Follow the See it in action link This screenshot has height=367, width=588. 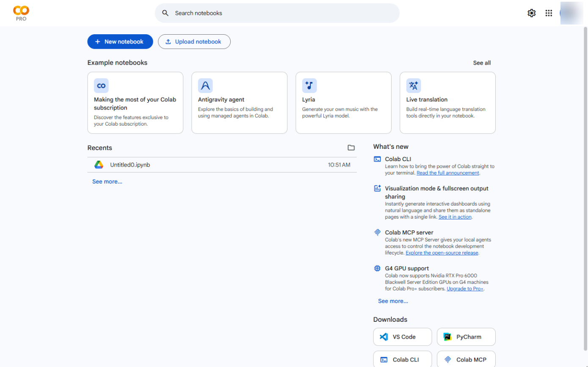click(x=455, y=217)
